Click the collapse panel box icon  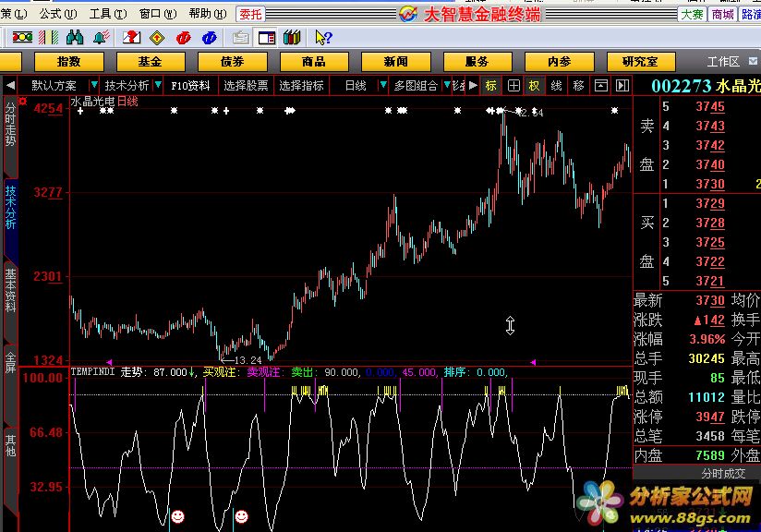pyautogui.click(x=601, y=86)
